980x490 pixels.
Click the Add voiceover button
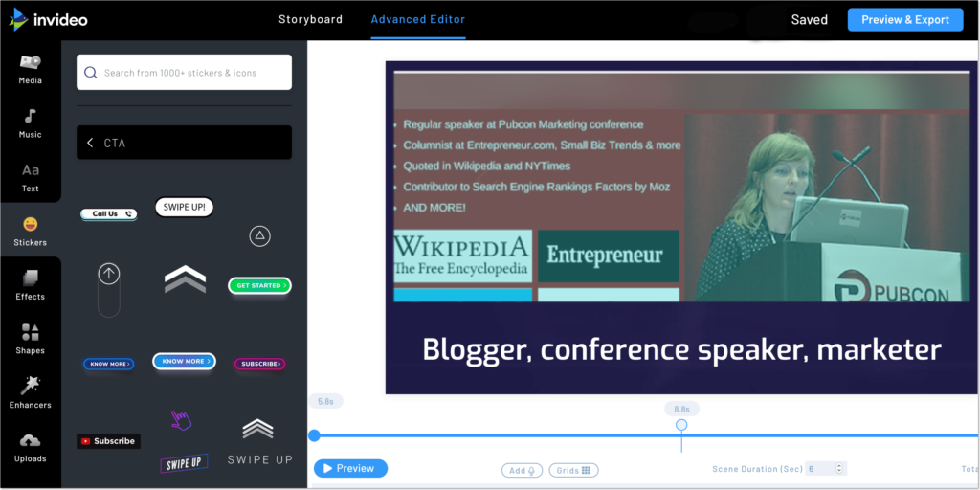pos(523,470)
